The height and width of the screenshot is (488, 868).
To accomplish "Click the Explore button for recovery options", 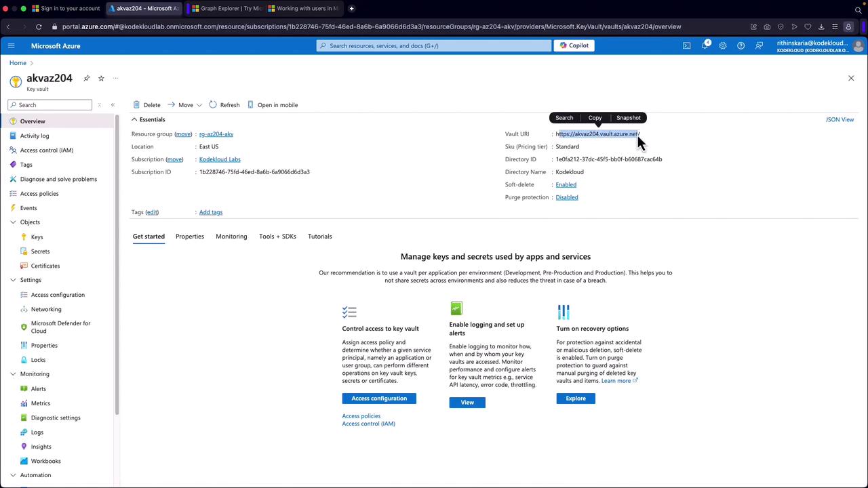I will (x=576, y=399).
